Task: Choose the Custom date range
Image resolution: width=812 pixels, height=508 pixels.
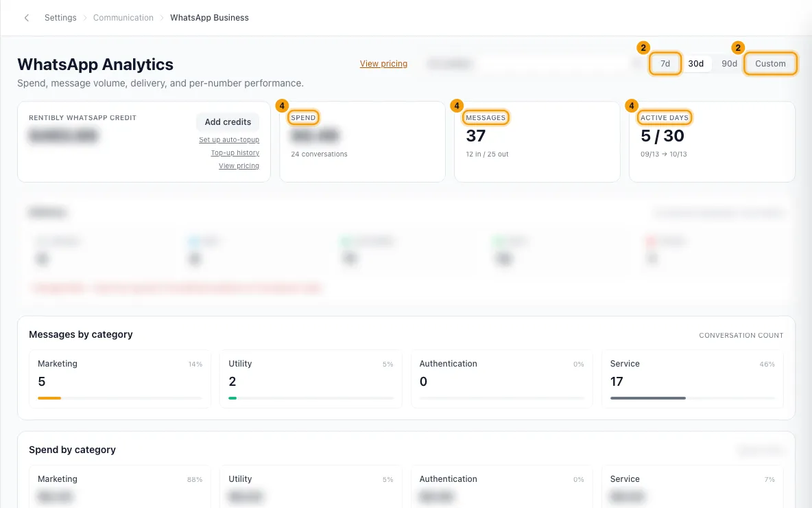Action: click(770, 64)
